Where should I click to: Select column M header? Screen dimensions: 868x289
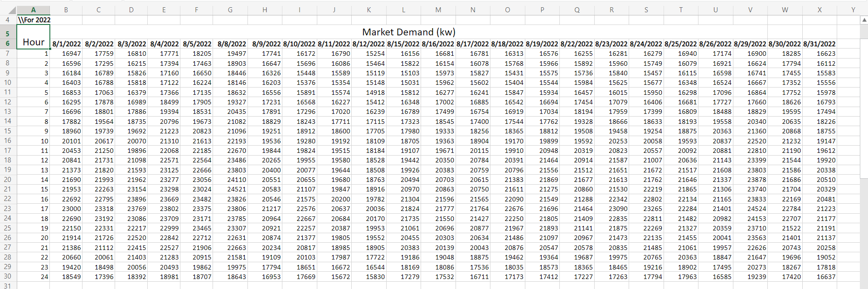pyautogui.click(x=438, y=10)
